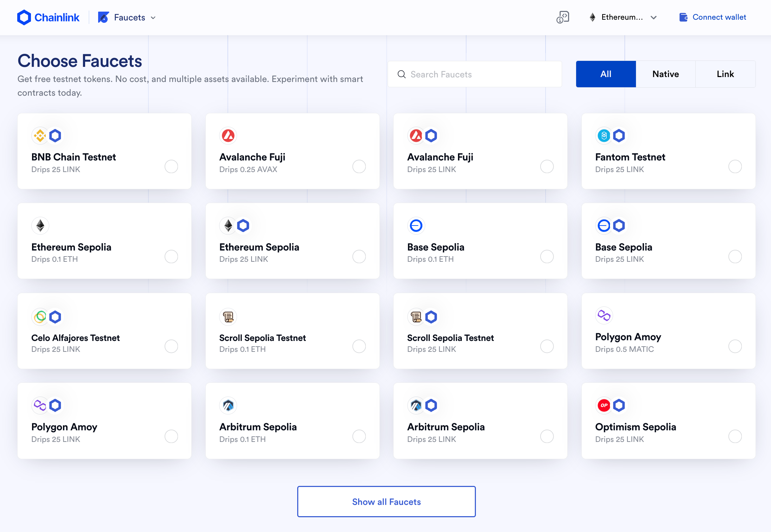Open the testnet info icon in header
The width and height of the screenshot is (771, 532).
562,17
